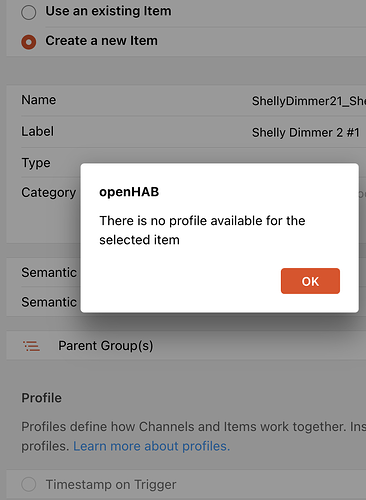This screenshot has width=366, height=500.
Task: Click the Parent Group(s) list icon
Action: click(31, 346)
